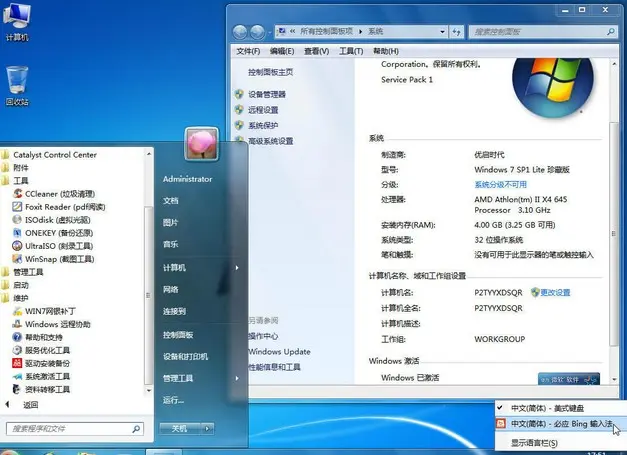The height and width of the screenshot is (455, 627).
Task: Select 中文(简体) - 美式键盘 input method
Action: (x=560, y=408)
